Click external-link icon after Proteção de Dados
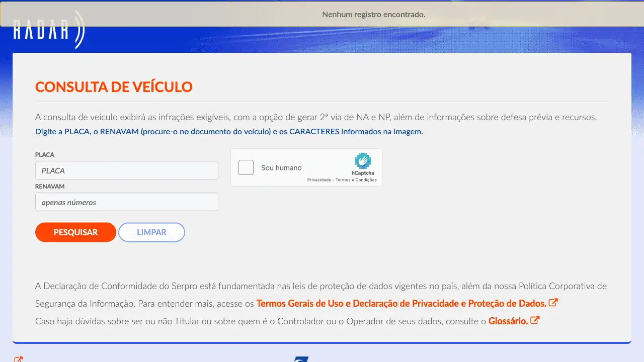The image size is (644, 362). (553, 303)
